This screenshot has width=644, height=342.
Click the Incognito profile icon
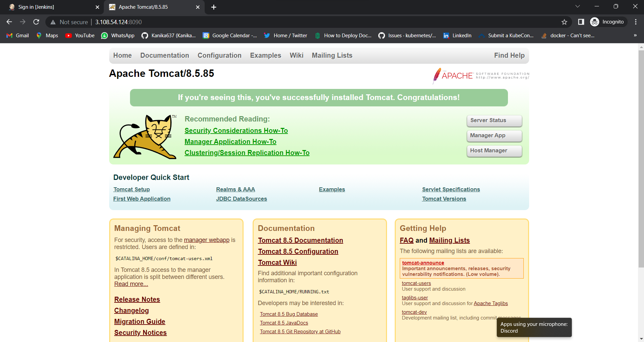(595, 22)
